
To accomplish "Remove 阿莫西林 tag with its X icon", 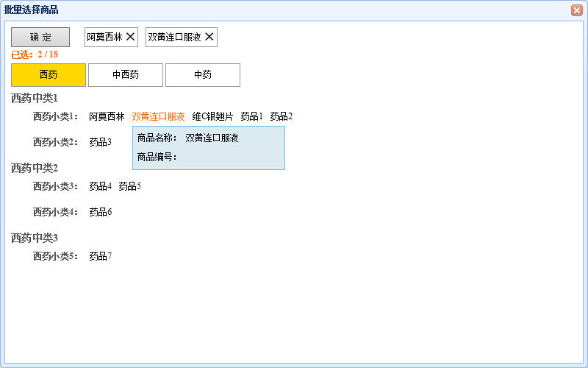I will [x=131, y=37].
